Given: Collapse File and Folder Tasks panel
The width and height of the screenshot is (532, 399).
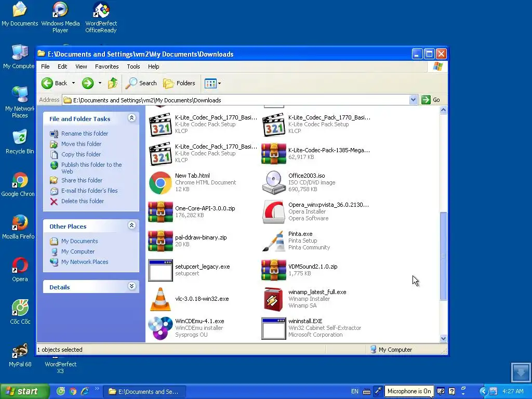Looking at the screenshot, I should [x=131, y=118].
